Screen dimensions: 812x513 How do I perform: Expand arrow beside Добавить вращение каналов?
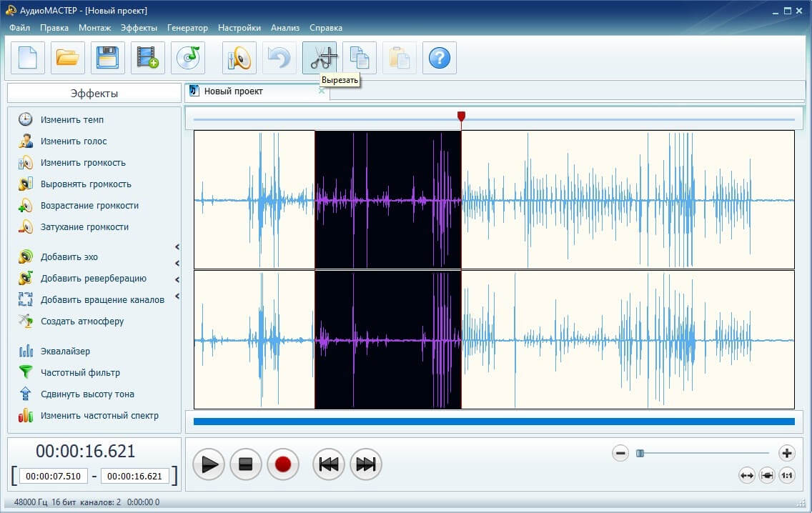pos(177,297)
